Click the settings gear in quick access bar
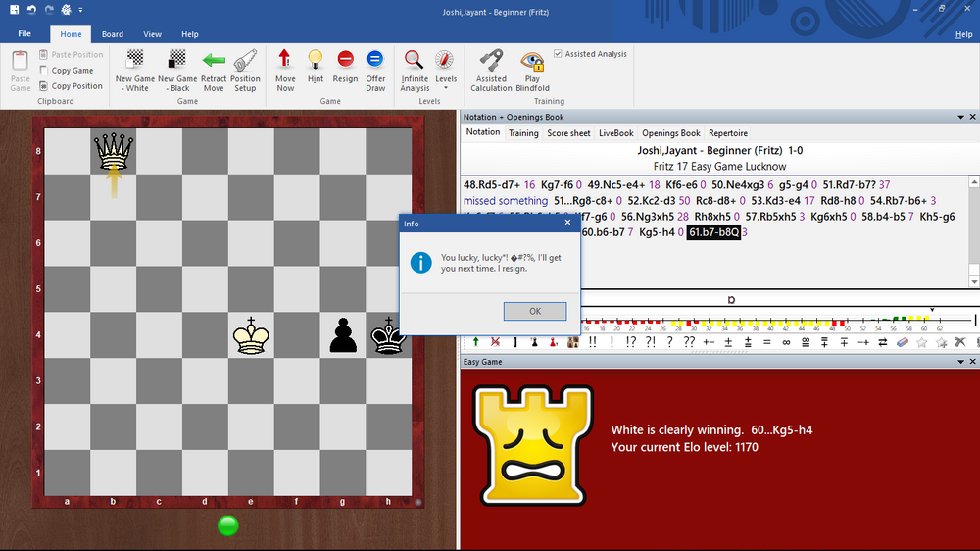This screenshot has width=980, height=551. pyautogui.click(x=66, y=10)
